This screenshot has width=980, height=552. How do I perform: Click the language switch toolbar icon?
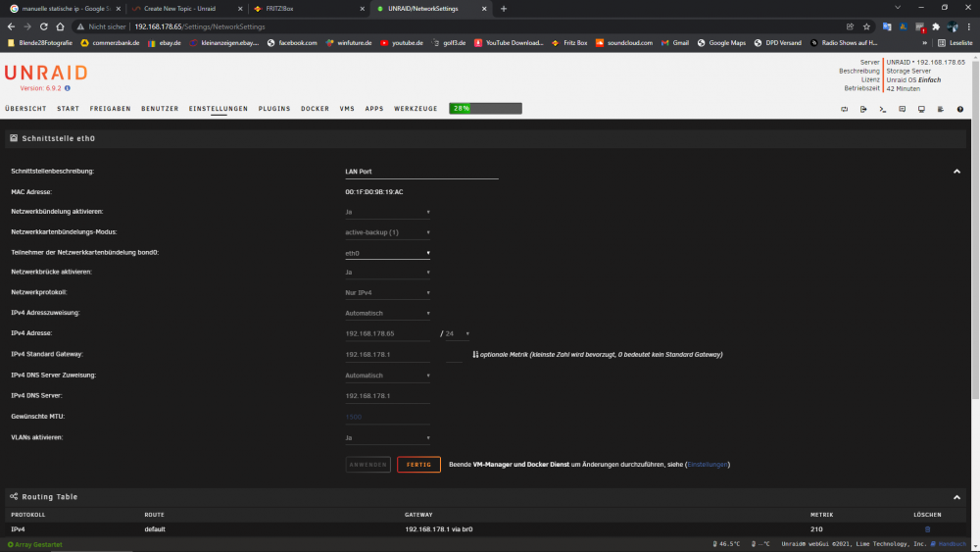coord(845,109)
